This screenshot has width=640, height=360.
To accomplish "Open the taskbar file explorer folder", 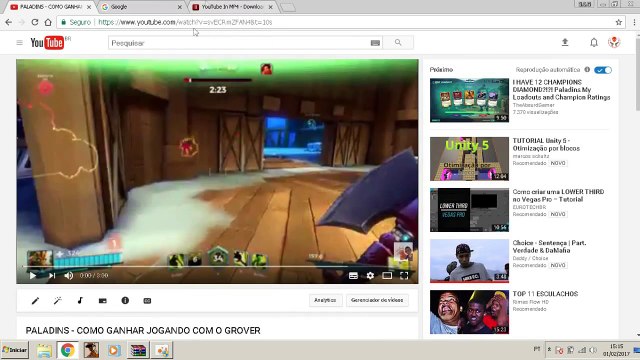I will tap(44, 350).
